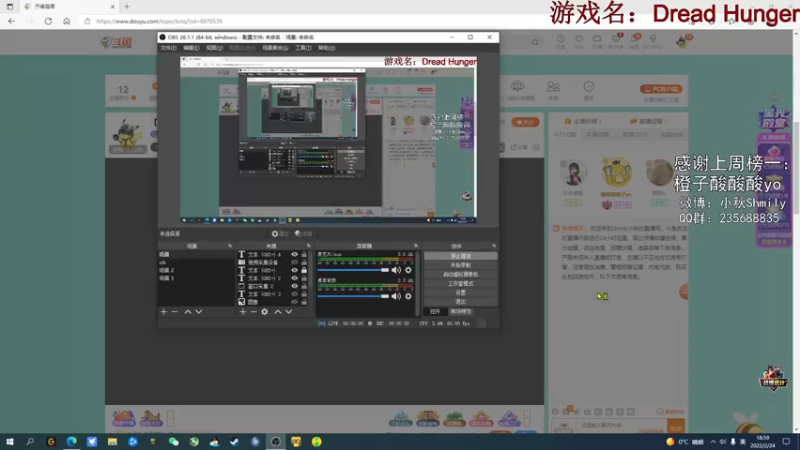
Task: Click the 麦克风/Aux volume slider
Action: click(x=353, y=270)
